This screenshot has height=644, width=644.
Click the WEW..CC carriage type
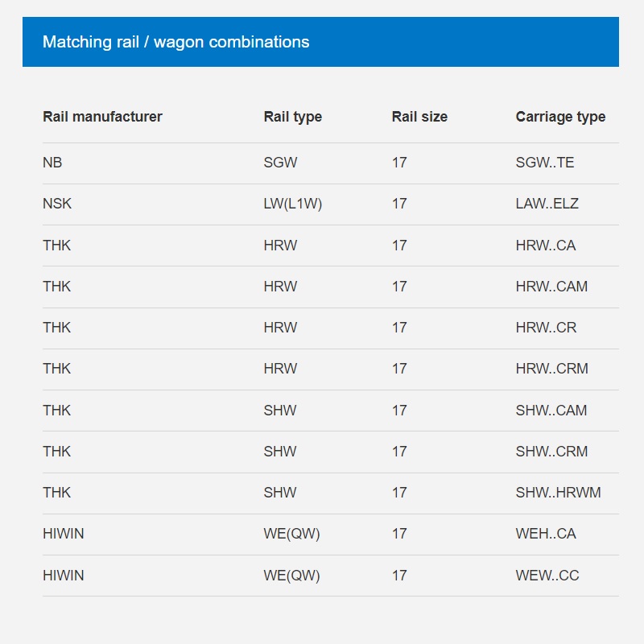coord(547,576)
